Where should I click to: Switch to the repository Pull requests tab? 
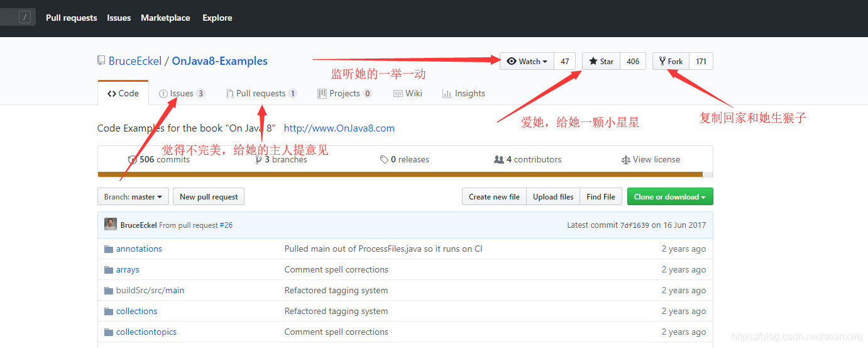coord(261,93)
